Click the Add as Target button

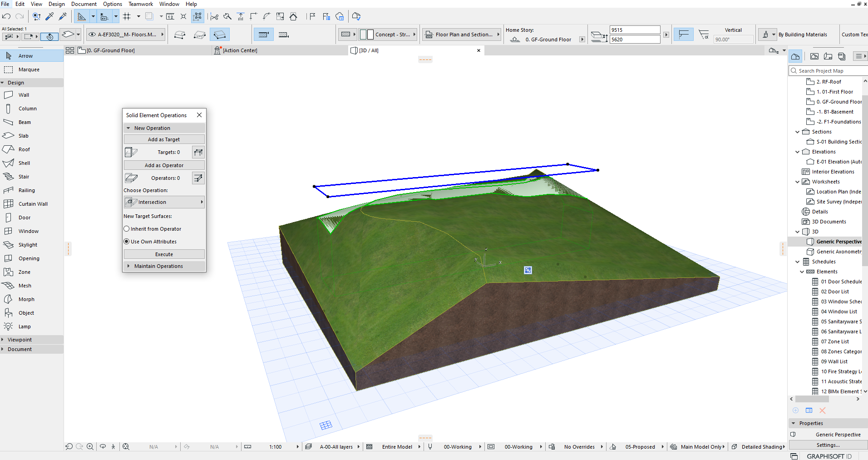point(164,139)
